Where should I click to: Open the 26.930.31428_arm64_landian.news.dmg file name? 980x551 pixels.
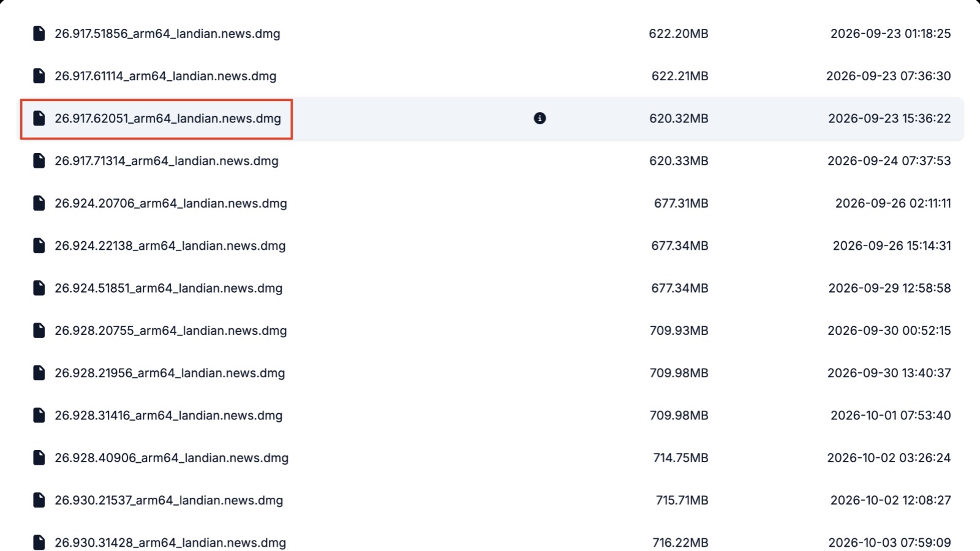(x=170, y=542)
